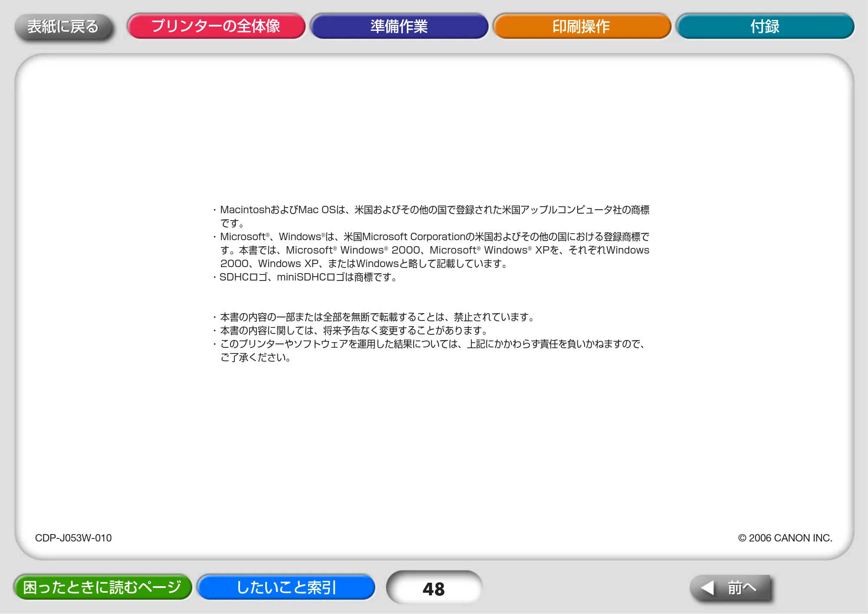Open the したいこと索引 index button
The width and height of the screenshot is (868, 614).
click(x=286, y=587)
